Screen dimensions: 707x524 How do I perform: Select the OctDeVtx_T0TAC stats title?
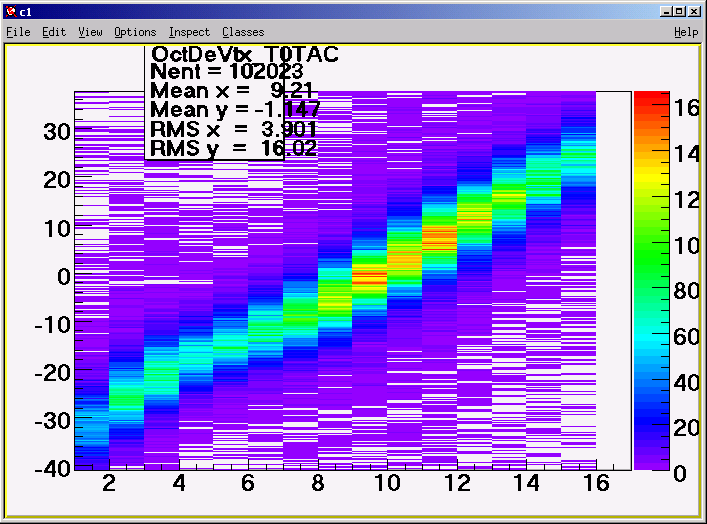coord(245,55)
